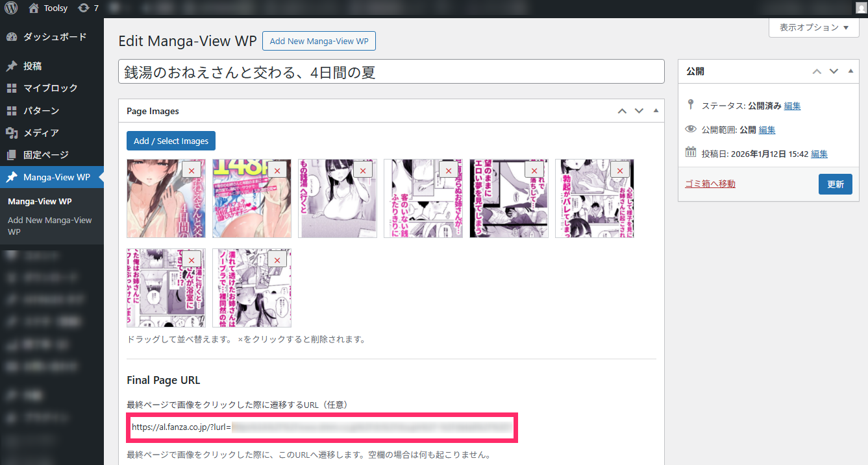Click into the Final Page URL field
868x465 pixels.
pos(321,427)
